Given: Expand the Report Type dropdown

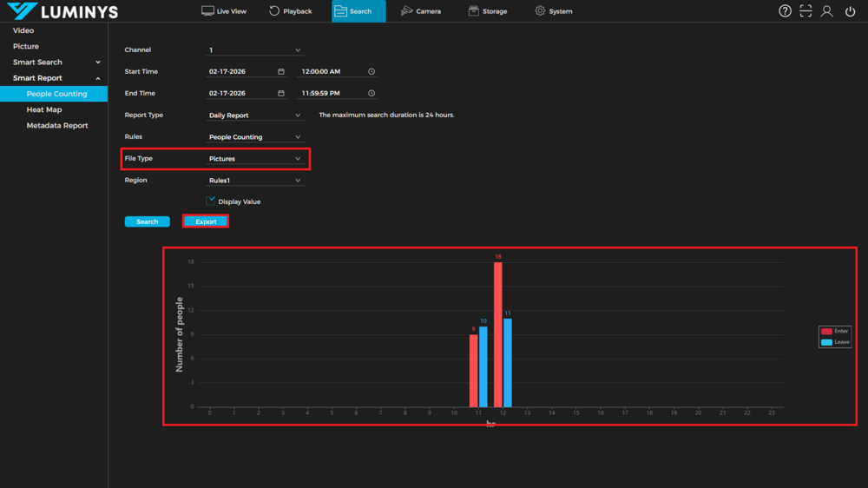Looking at the screenshot, I should point(254,115).
